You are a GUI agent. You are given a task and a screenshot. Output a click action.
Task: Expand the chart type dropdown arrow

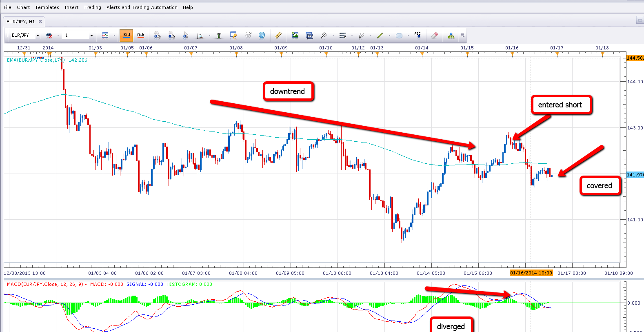(114, 36)
